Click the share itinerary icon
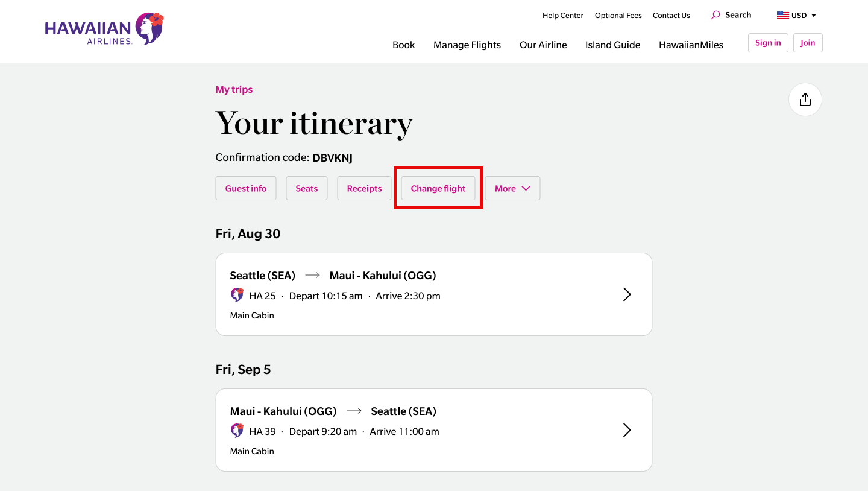This screenshot has height=491, width=868. [805, 100]
